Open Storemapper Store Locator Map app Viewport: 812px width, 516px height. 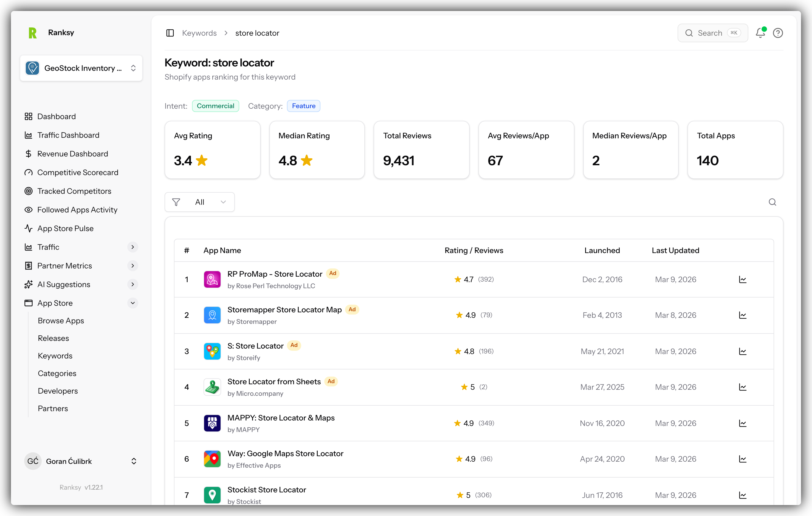[284, 310]
